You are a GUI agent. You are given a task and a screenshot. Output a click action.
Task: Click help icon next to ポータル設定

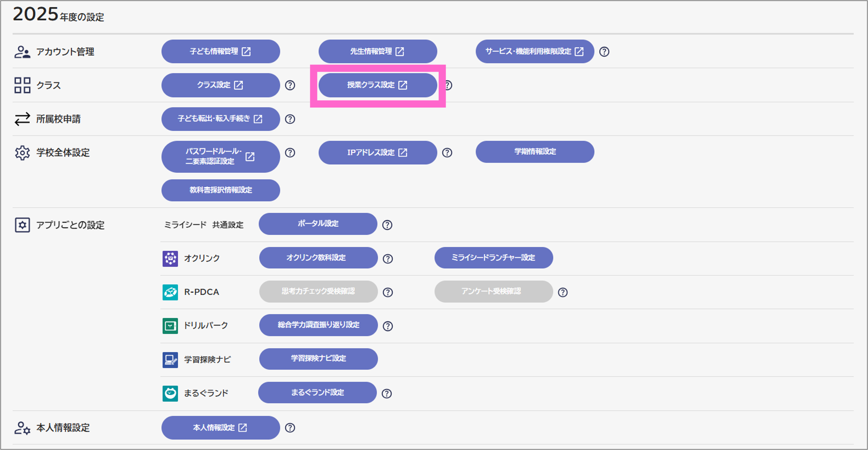click(387, 225)
